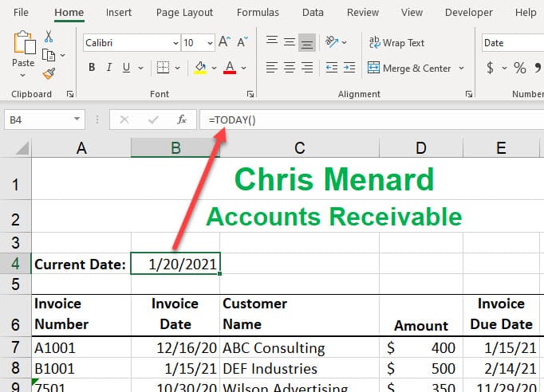This screenshot has width=544, height=392.
Task: Apply Accounting Number Format dollar icon
Action: [x=491, y=68]
